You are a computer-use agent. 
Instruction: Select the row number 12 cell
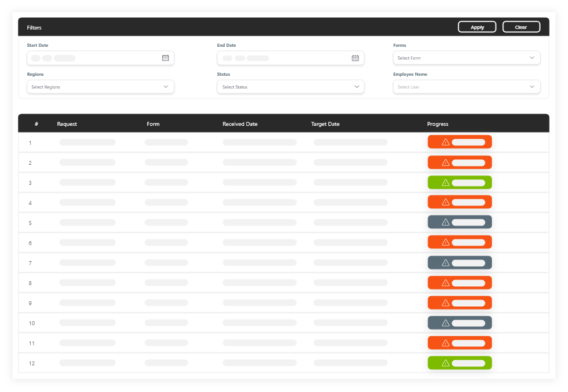32,364
